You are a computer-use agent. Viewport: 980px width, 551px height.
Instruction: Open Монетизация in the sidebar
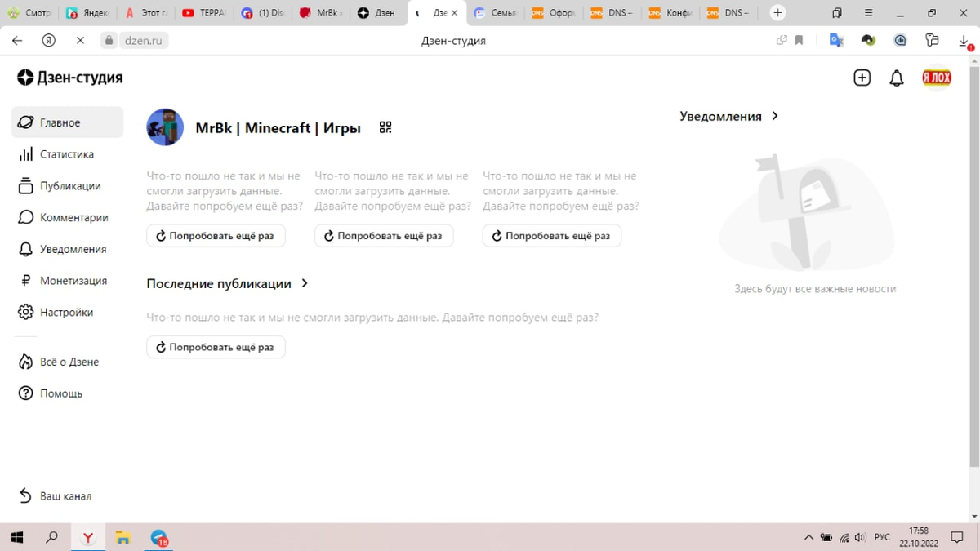tap(68, 281)
